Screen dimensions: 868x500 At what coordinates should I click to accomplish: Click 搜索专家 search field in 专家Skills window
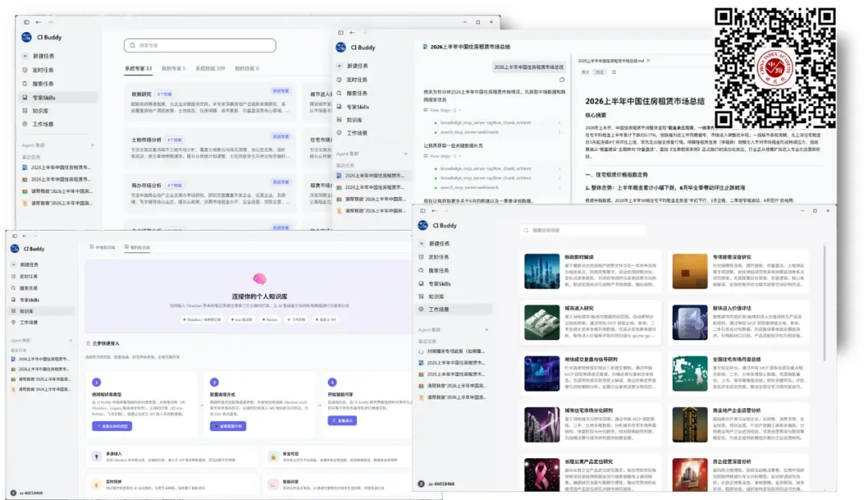coord(200,45)
